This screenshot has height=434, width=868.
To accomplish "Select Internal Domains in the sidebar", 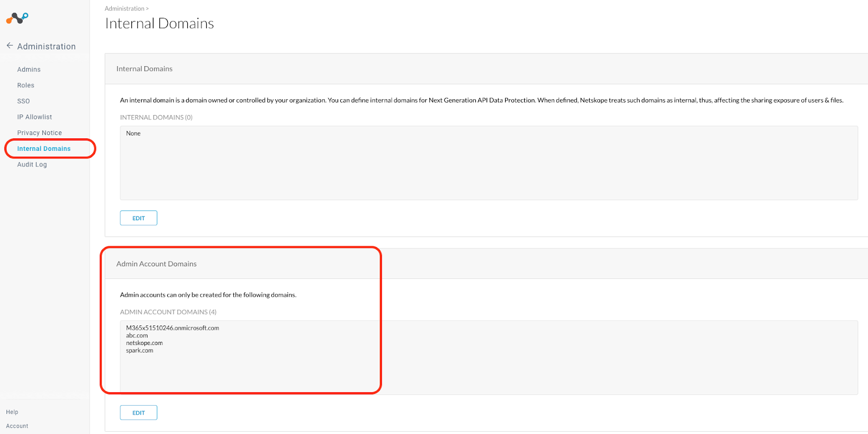I will (44, 149).
